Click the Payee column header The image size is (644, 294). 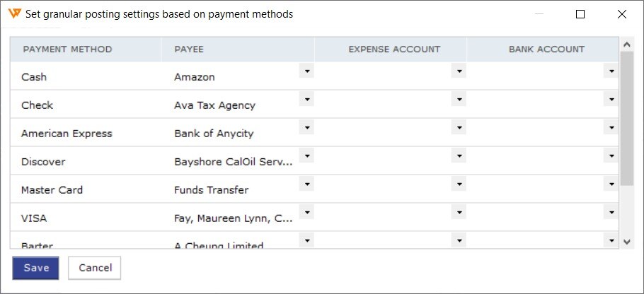(238, 49)
